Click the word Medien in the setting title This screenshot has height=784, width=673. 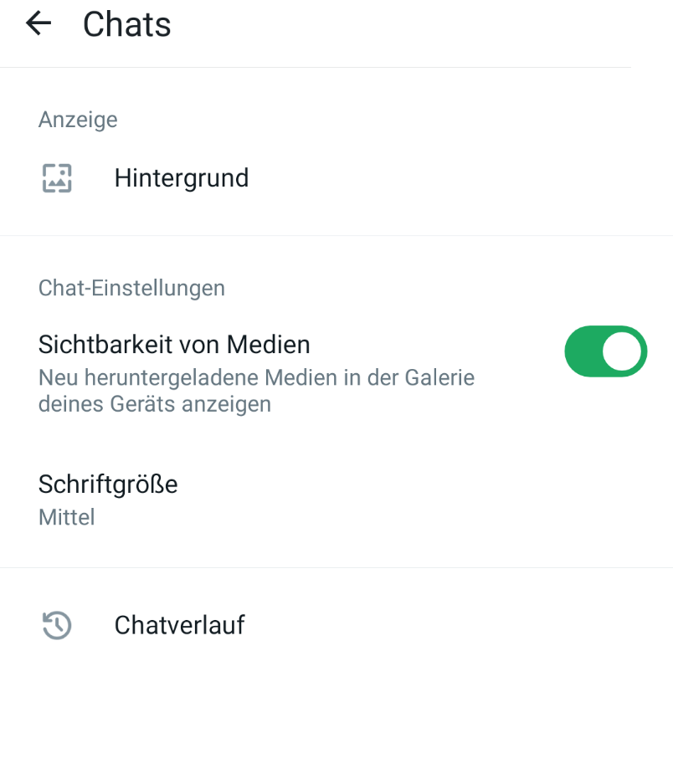(269, 344)
